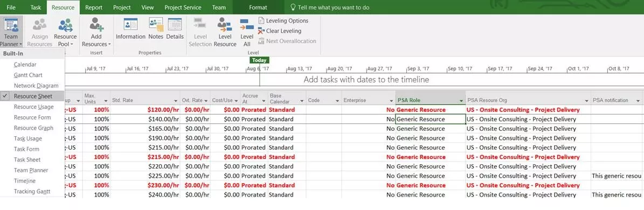Viewport: 644px width, 210px height.
Task: Open Accrue At column filter dropdown
Action: tap(264, 101)
